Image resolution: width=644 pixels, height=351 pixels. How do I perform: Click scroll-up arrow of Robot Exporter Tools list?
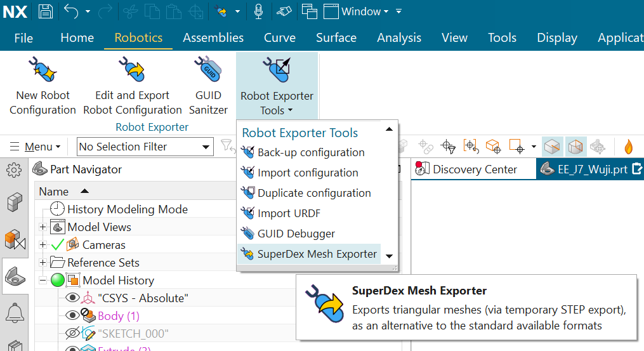pos(390,129)
